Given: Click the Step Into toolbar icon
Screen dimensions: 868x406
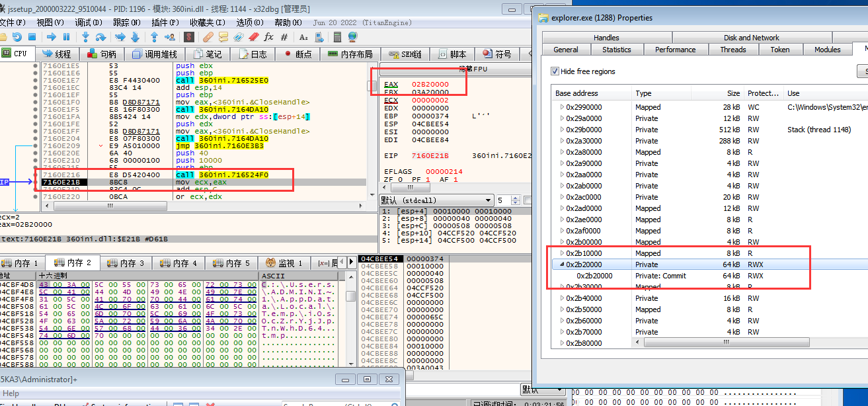Looking at the screenshot, I should (x=86, y=37).
